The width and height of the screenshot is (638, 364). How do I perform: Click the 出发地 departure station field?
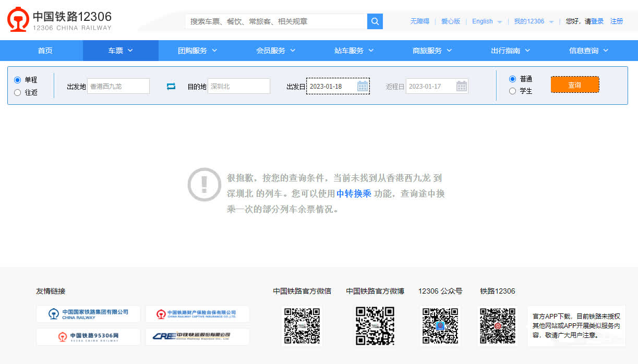[118, 86]
